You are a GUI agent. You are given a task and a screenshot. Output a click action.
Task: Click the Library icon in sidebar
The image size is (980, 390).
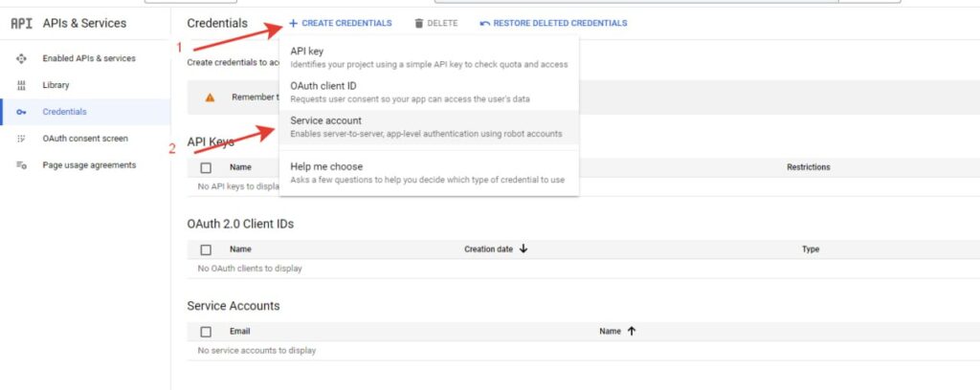click(21, 85)
